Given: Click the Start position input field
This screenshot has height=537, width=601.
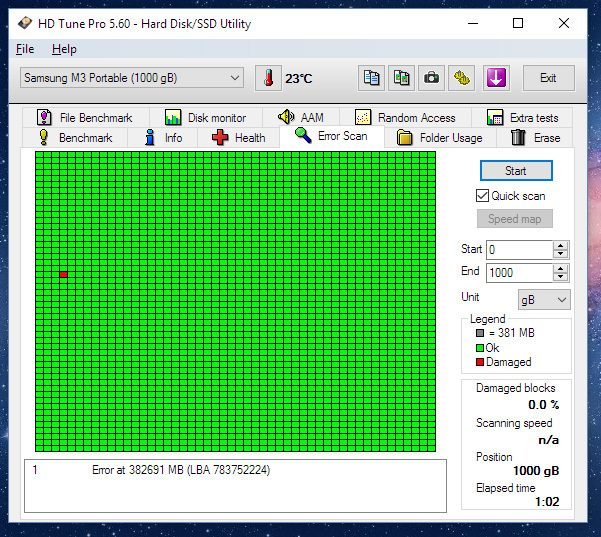Looking at the screenshot, I should coord(519,250).
